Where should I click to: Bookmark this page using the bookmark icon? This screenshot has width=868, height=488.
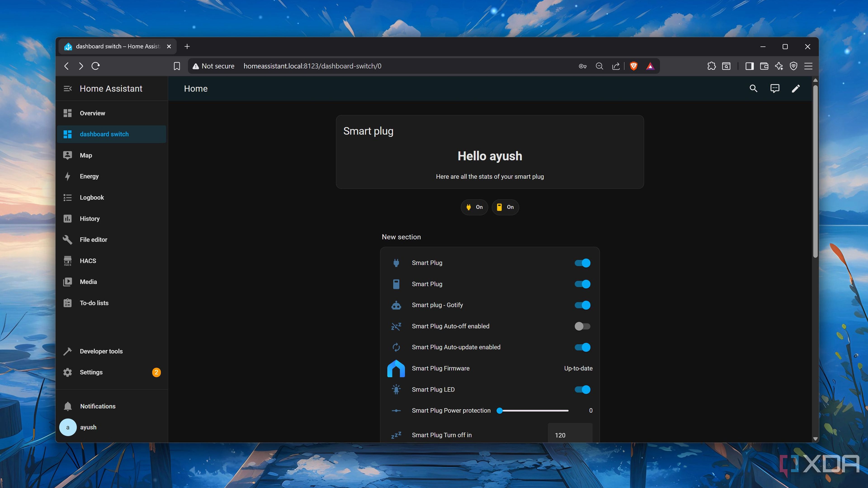pyautogui.click(x=177, y=66)
